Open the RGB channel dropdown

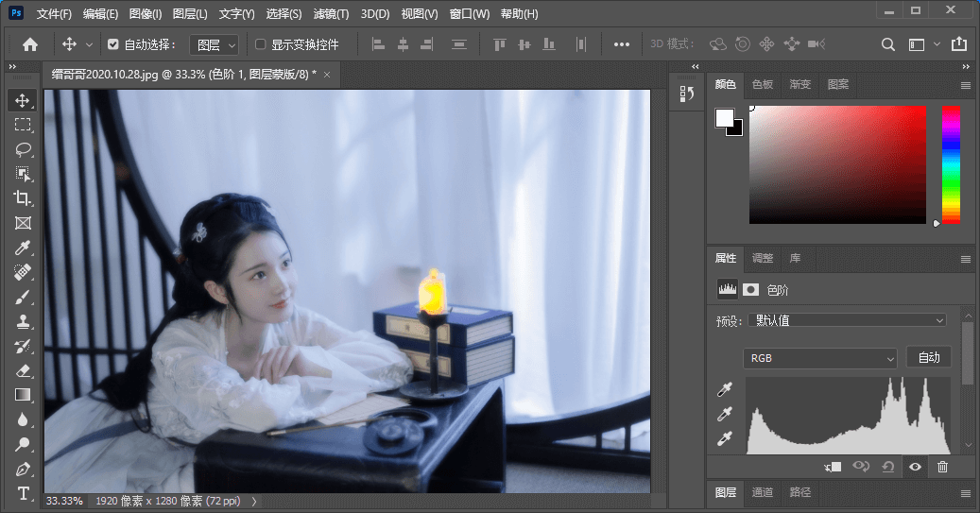(819, 358)
